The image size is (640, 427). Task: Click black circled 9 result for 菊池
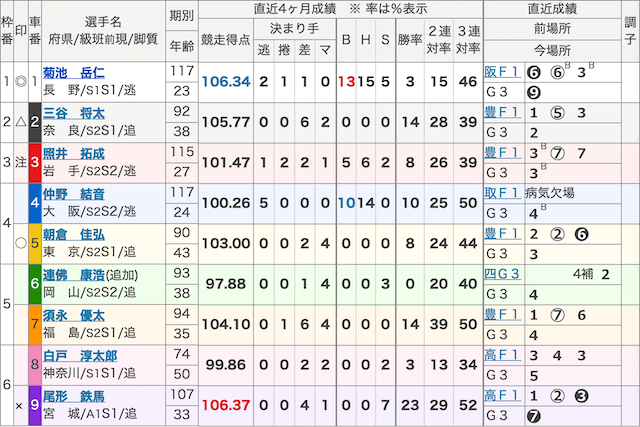pyautogui.click(x=534, y=93)
